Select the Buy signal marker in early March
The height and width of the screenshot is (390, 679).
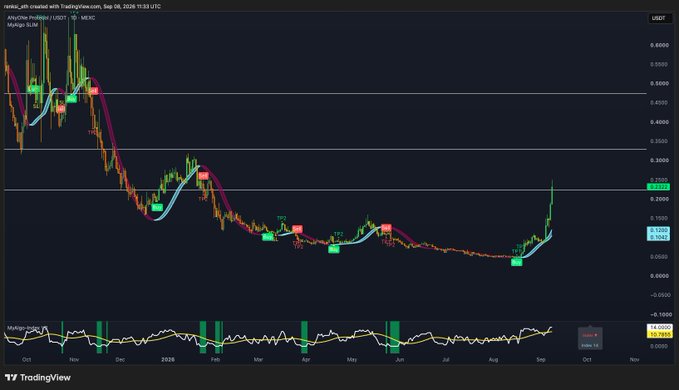tap(268, 237)
